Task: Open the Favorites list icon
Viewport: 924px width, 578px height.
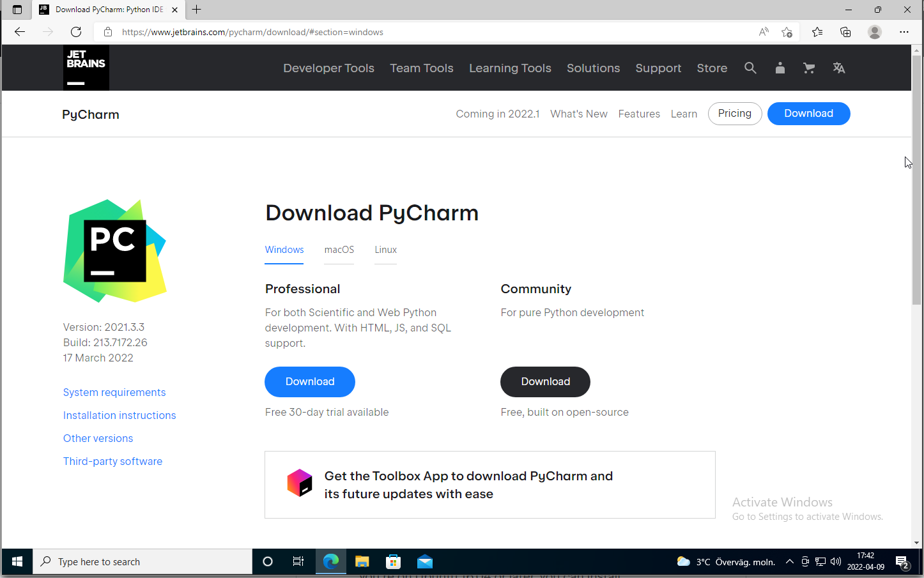Action: tap(817, 32)
